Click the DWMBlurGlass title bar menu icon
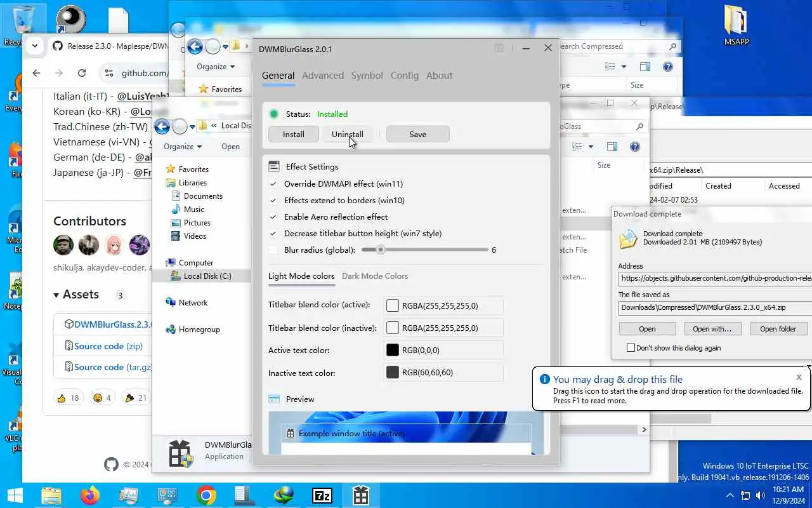Image resolution: width=812 pixels, height=508 pixels. (499, 48)
